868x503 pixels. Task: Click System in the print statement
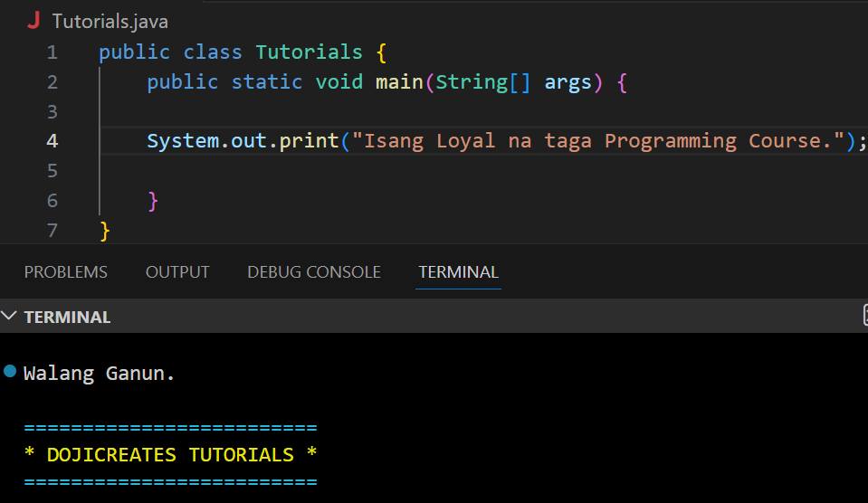(183, 140)
